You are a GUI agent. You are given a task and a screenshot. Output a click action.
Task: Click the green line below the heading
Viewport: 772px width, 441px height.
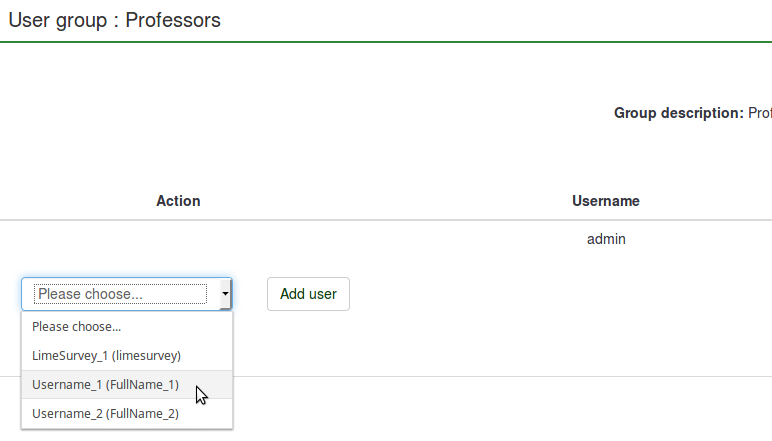click(386, 41)
